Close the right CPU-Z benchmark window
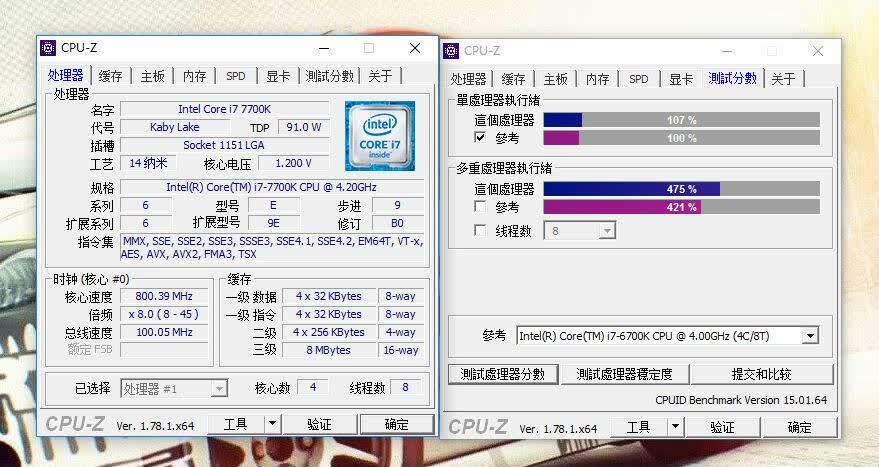Viewport: 879px width, 467px height. point(818,51)
